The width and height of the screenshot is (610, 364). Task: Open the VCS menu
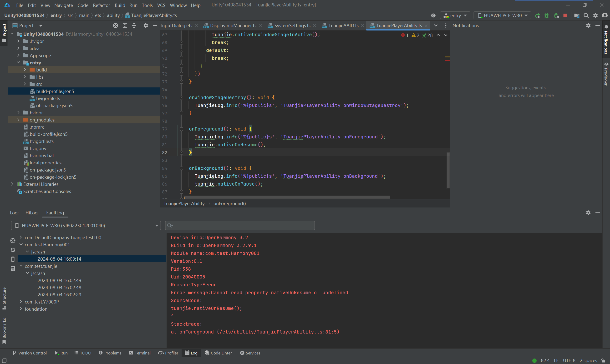[161, 5]
